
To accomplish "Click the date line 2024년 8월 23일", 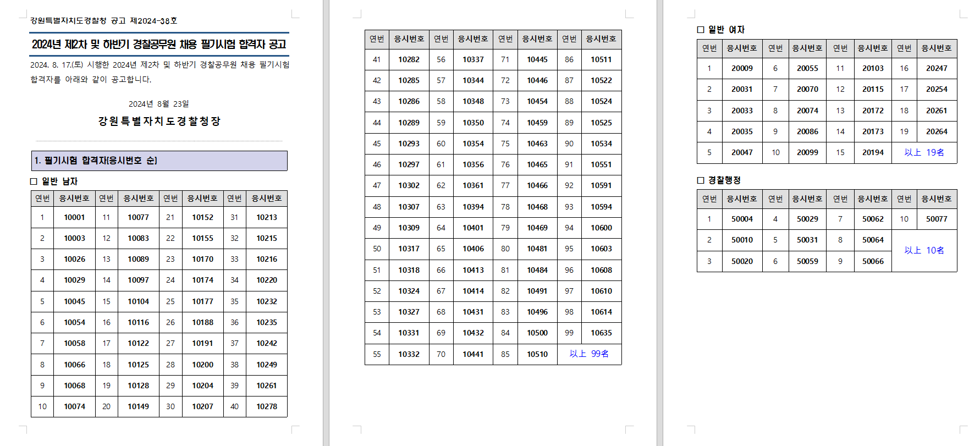I will [158, 104].
